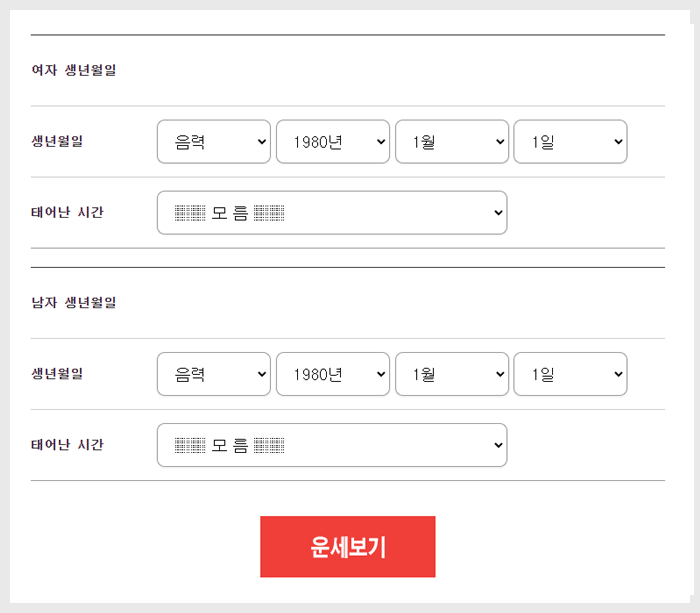Open the man's 1월 birth month dropdown
This screenshot has height=613, width=700.
[452, 374]
